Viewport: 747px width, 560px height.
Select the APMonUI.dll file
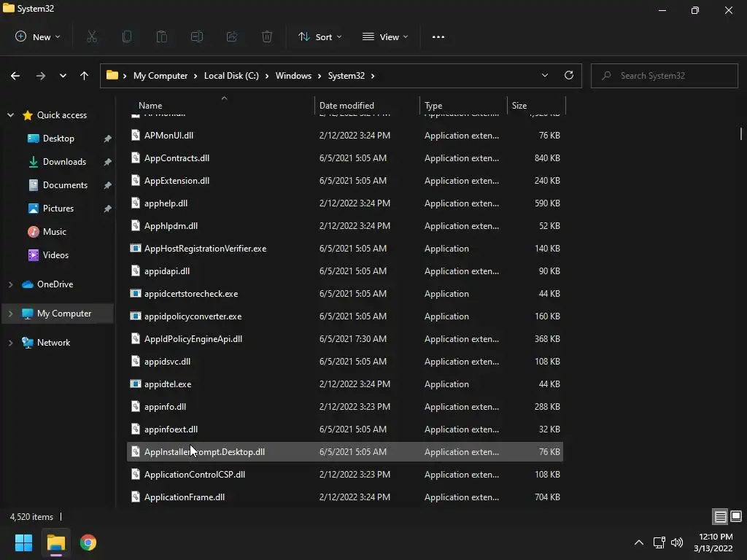345,135
